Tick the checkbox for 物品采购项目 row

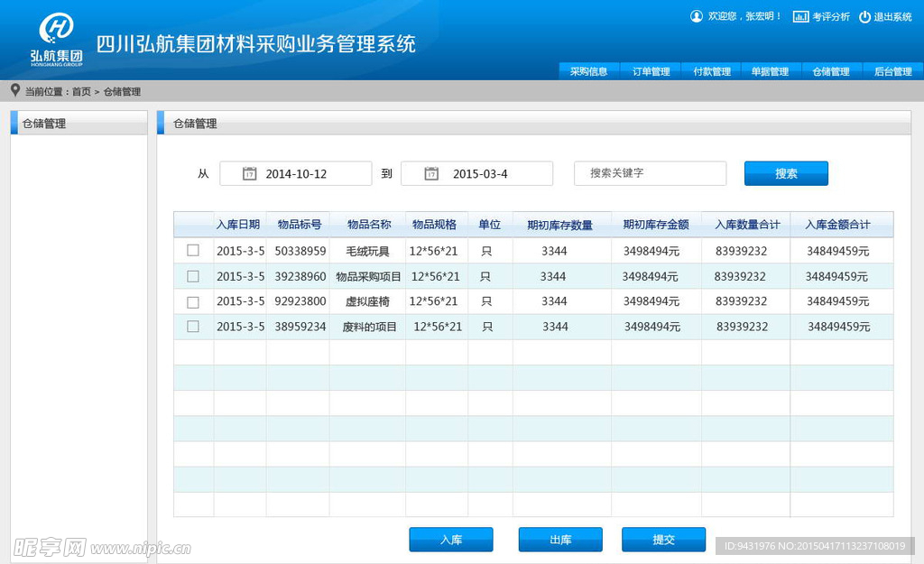(x=193, y=276)
